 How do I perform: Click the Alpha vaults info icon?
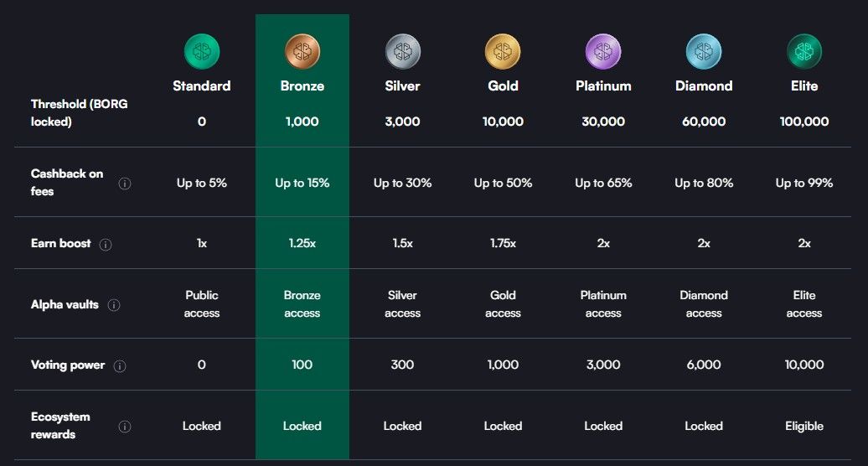pyautogui.click(x=114, y=305)
